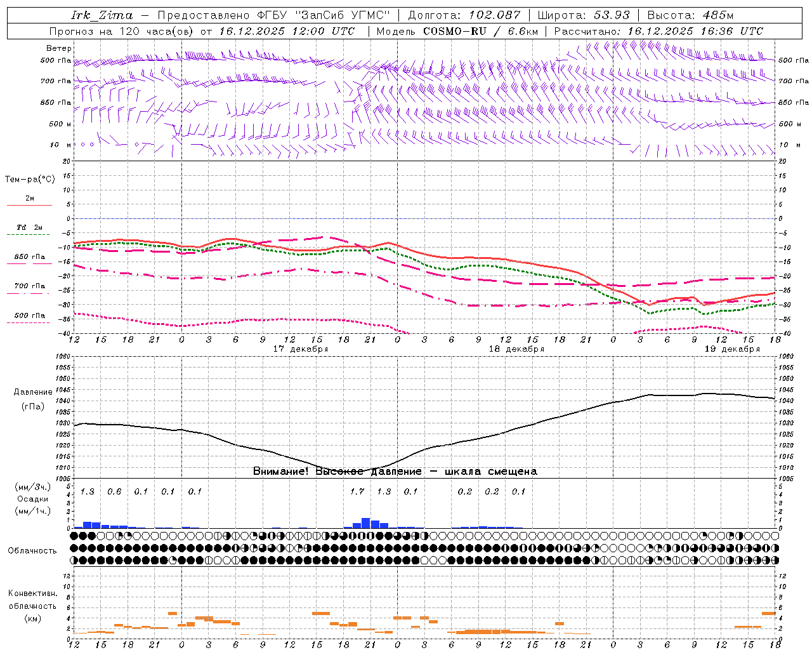Click the elevation text 'Высота: 485м'
The height and width of the screenshot is (650, 812).
(690, 15)
